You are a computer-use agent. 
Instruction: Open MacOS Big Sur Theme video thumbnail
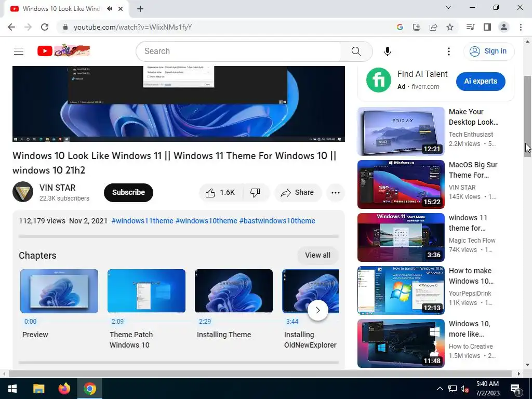point(401,184)
